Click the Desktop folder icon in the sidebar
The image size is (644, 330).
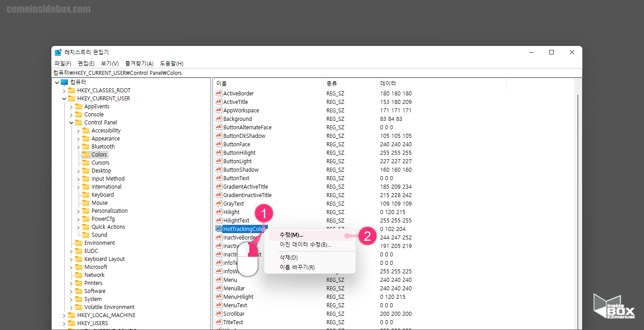[87, 170]
